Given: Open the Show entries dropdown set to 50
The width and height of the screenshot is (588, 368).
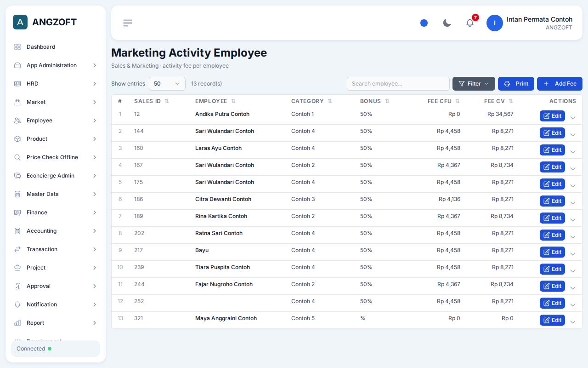Looking at the screenshot, I should pos(167,84).
